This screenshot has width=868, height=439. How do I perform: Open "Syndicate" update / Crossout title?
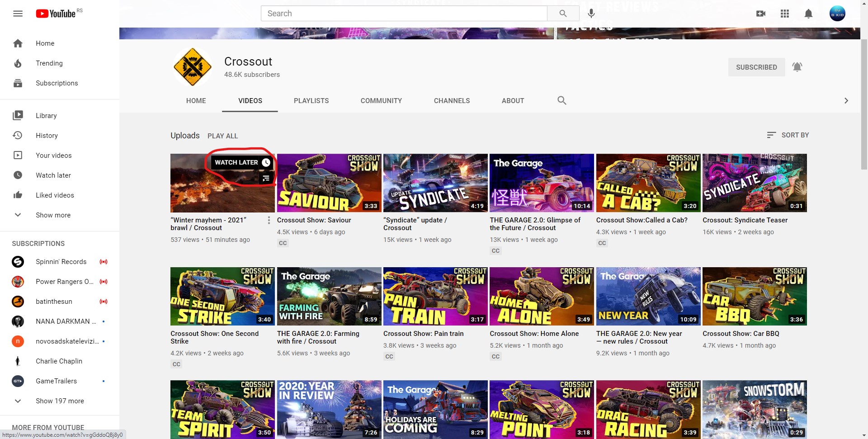tap(415, 224)
